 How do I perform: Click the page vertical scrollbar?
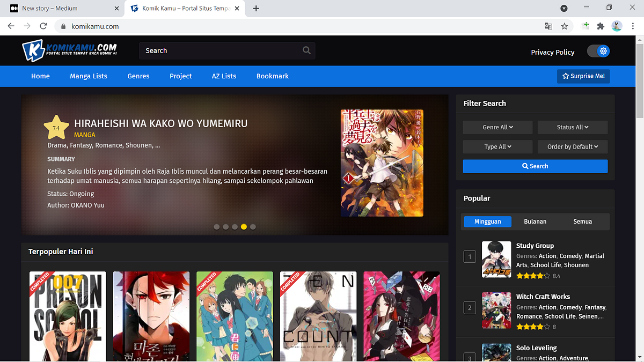click(x=640, y=80)
